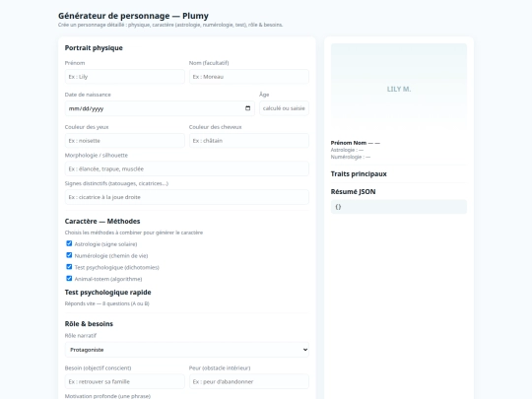Toggle Numérologie (chemin de vie) checkbox
Screen dimensions: 532x399
(69, 255)
